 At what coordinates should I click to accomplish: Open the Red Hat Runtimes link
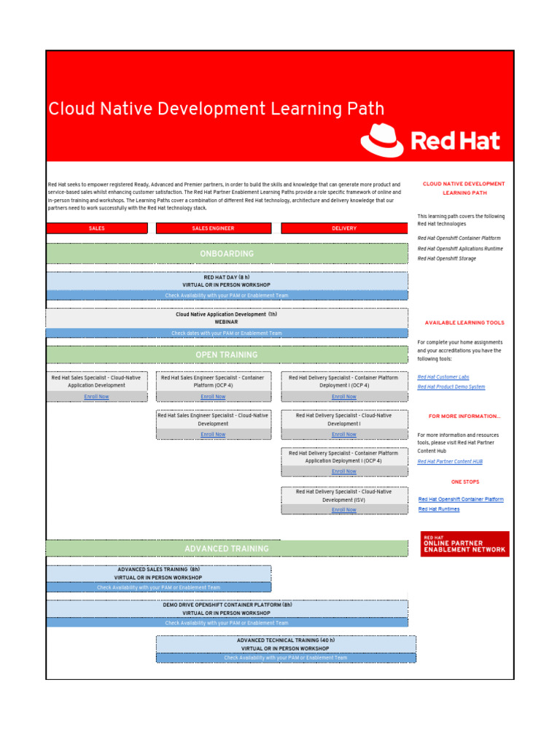[x=438, y=508]
